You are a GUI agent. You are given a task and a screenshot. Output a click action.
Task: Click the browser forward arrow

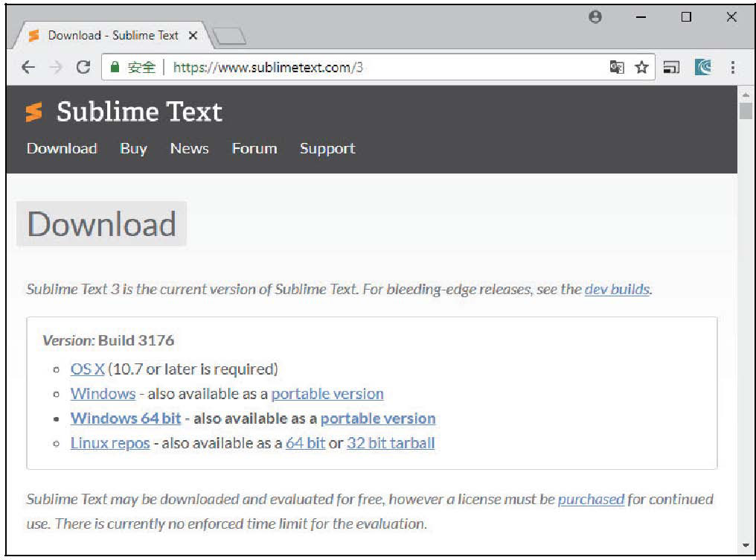click(x=56, y=67)
